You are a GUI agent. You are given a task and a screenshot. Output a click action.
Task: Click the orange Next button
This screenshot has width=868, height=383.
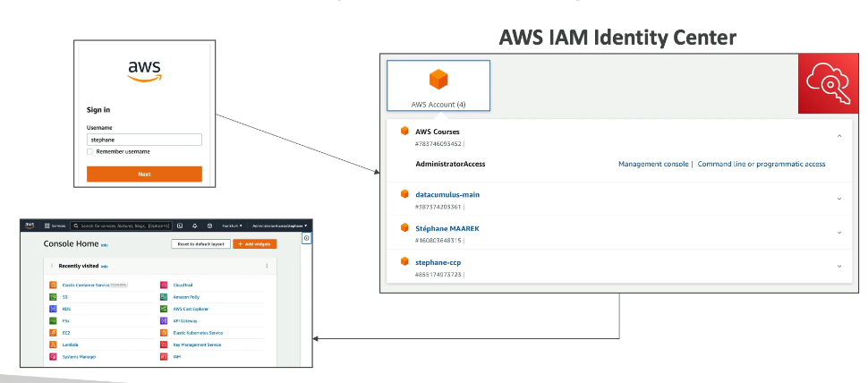click(x=144, y=174)
